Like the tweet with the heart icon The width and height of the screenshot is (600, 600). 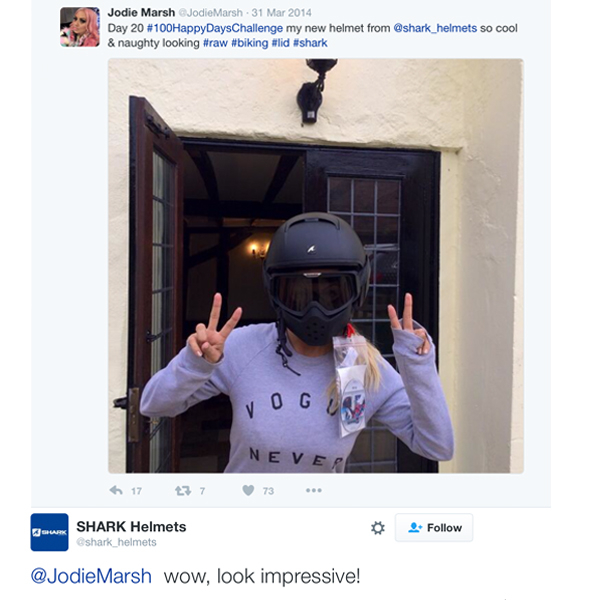(x=248, y=490)
